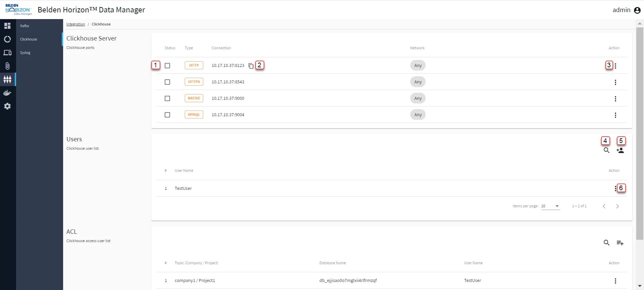The width and height of the screenshot is (644, 290).
Task: Click the vertical scrollbar thumb
Action: click(640, 134)
